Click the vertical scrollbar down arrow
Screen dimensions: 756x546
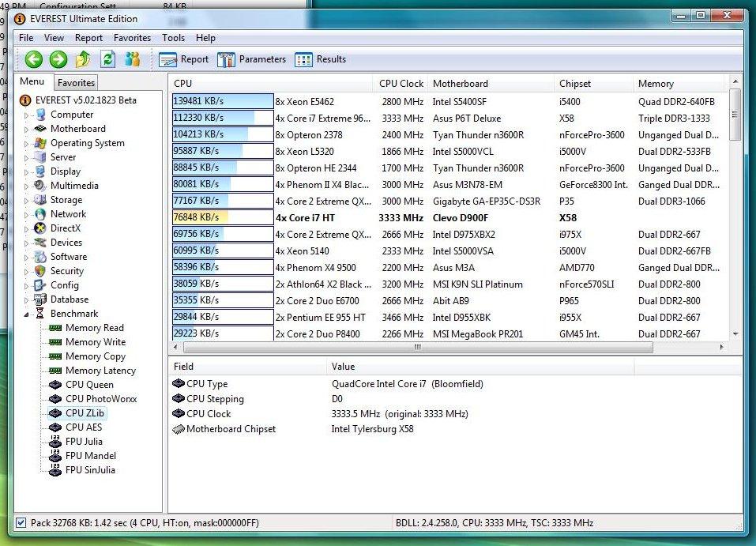(735, 333)
